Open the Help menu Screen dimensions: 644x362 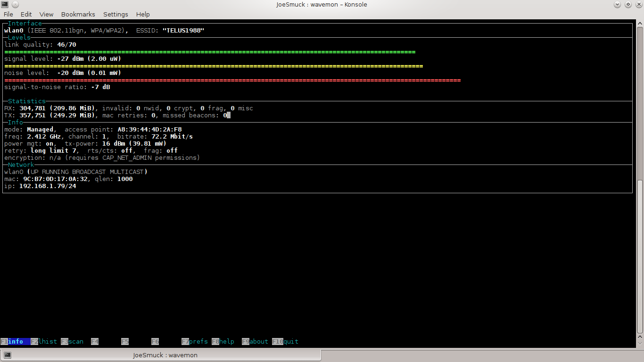[x=143, y=14]
